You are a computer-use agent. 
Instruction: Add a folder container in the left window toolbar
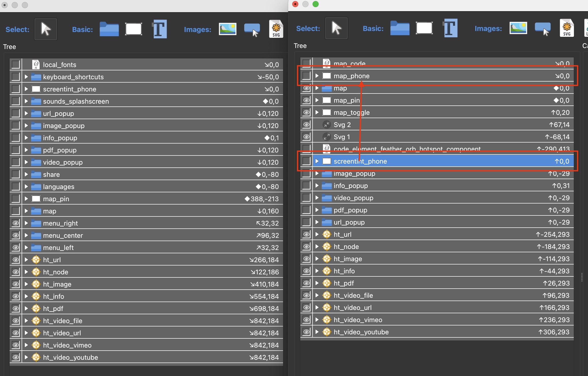pos(109,29)
